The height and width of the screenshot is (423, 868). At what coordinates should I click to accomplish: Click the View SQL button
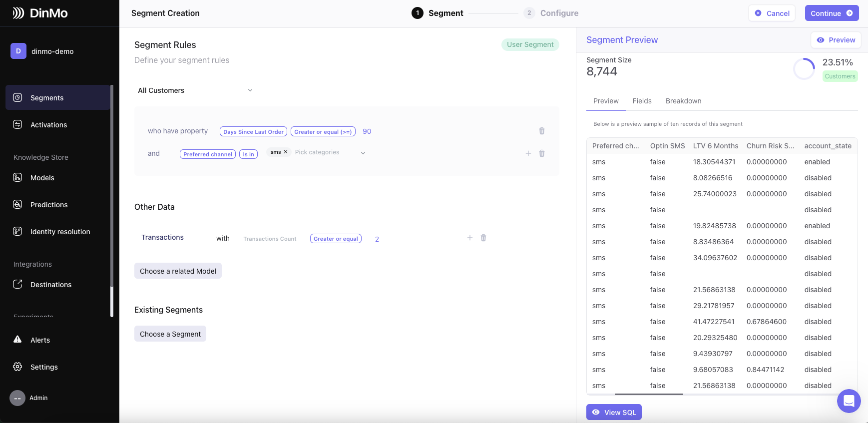pos(614,412)
